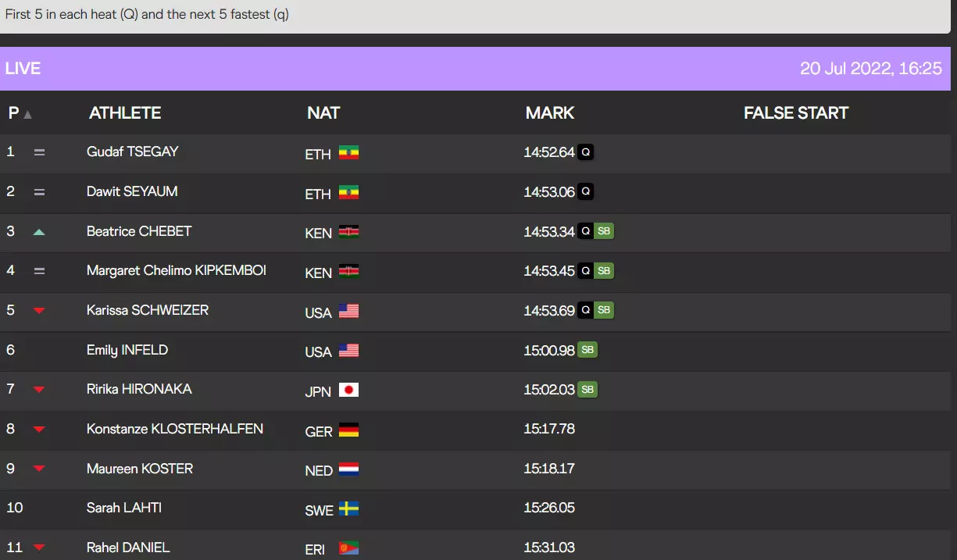Click the NAT column header

click(323, 113)
